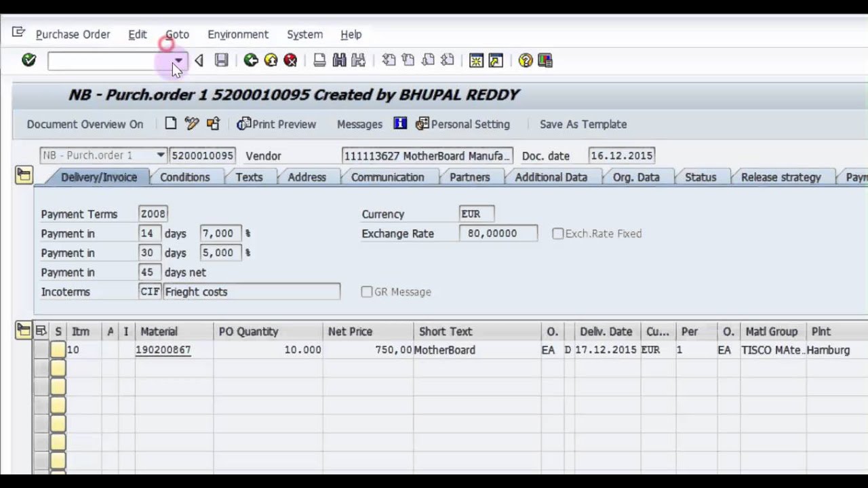Screen dimensions: 868x488
Task: Click the blue information icon beside Messages
Action: click(400, 123)
